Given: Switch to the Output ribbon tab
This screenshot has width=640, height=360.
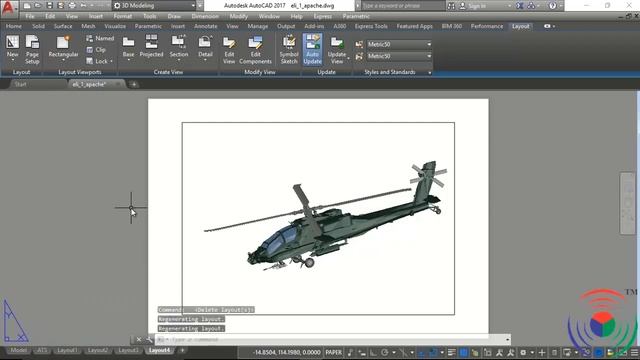Looking at the screenshot, I should (x=286, y=26).
